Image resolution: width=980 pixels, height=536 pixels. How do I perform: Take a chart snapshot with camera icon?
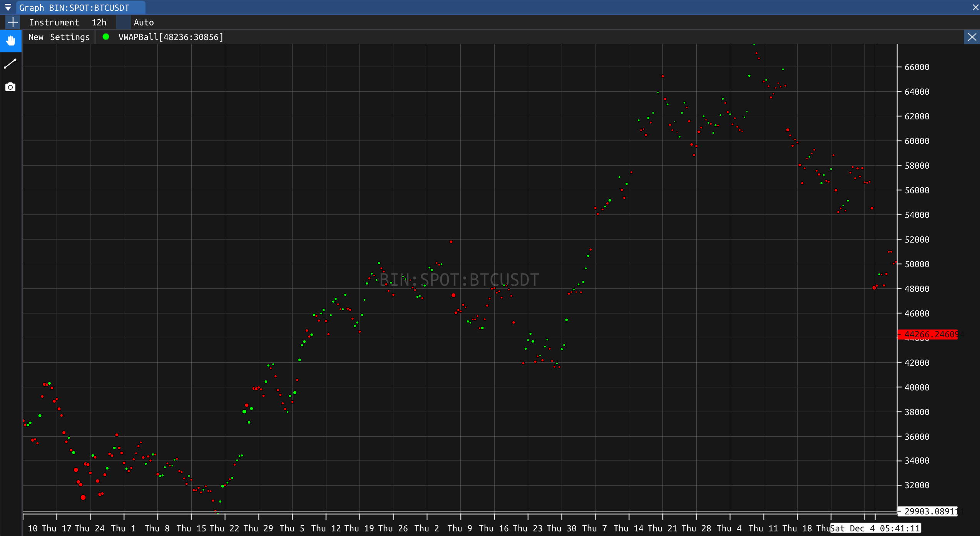10,87
